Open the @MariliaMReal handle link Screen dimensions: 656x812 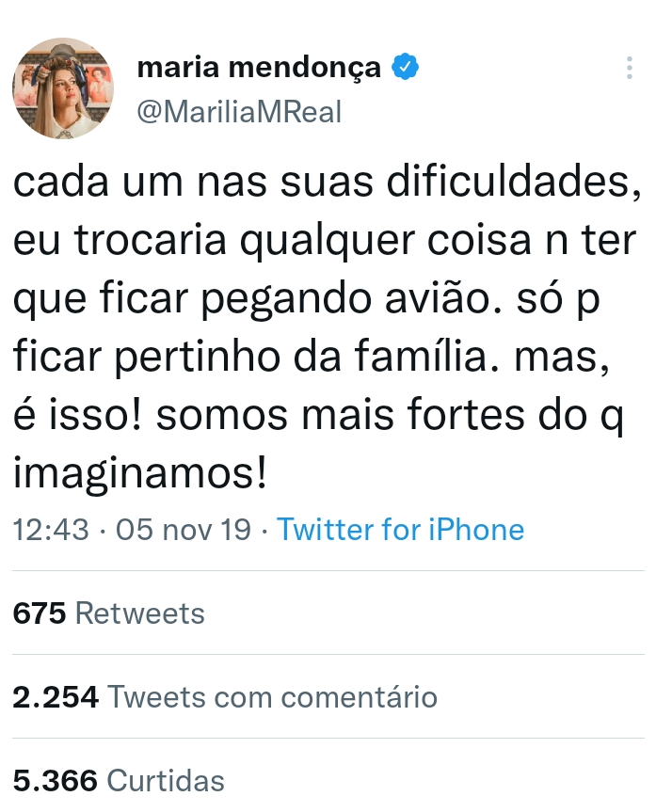[x=240, y=111]
